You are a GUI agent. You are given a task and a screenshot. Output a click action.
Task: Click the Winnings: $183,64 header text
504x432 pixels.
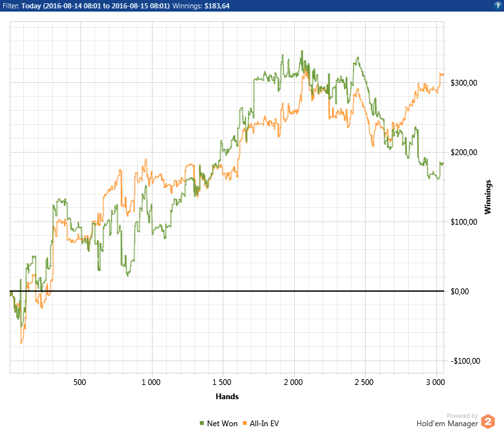[x=201, y=6]
